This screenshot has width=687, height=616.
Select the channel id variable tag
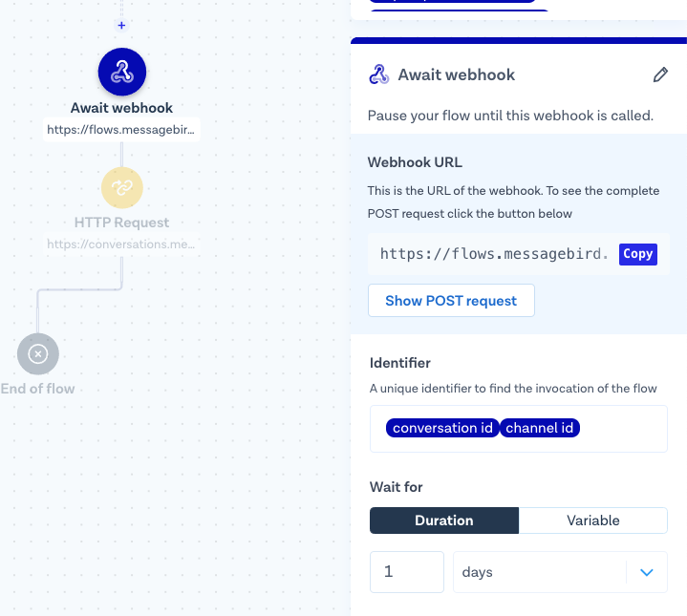tap(540, 428)
